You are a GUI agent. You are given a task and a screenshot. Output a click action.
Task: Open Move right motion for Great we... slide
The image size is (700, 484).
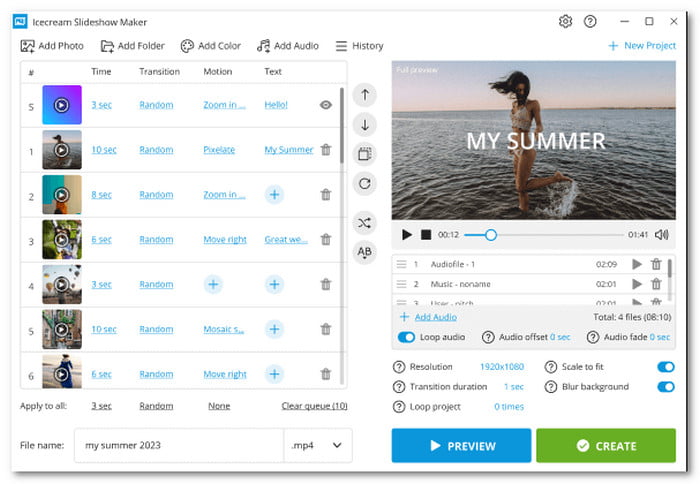coord(225,240)
